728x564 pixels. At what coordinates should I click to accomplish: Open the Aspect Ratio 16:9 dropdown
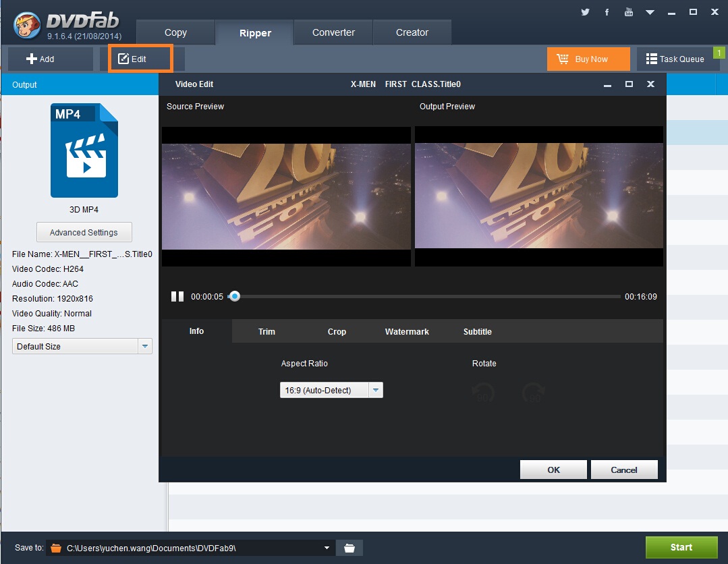pyautogui.click(x=331, y=390)
